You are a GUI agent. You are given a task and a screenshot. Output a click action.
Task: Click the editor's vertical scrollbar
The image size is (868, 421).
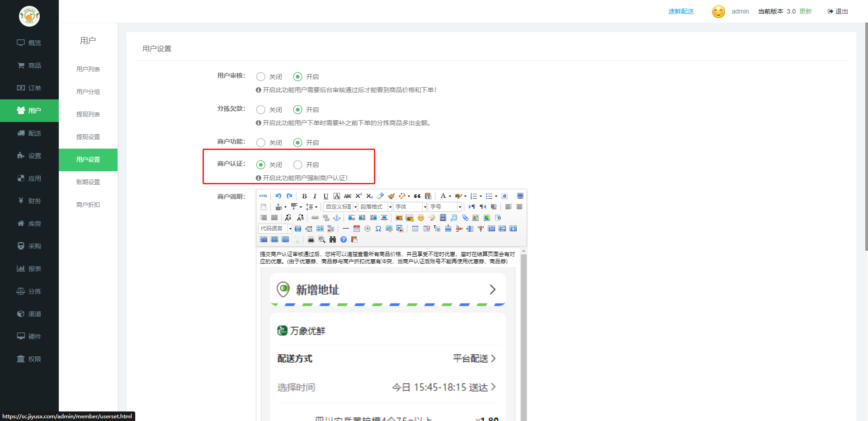(524, 334)
